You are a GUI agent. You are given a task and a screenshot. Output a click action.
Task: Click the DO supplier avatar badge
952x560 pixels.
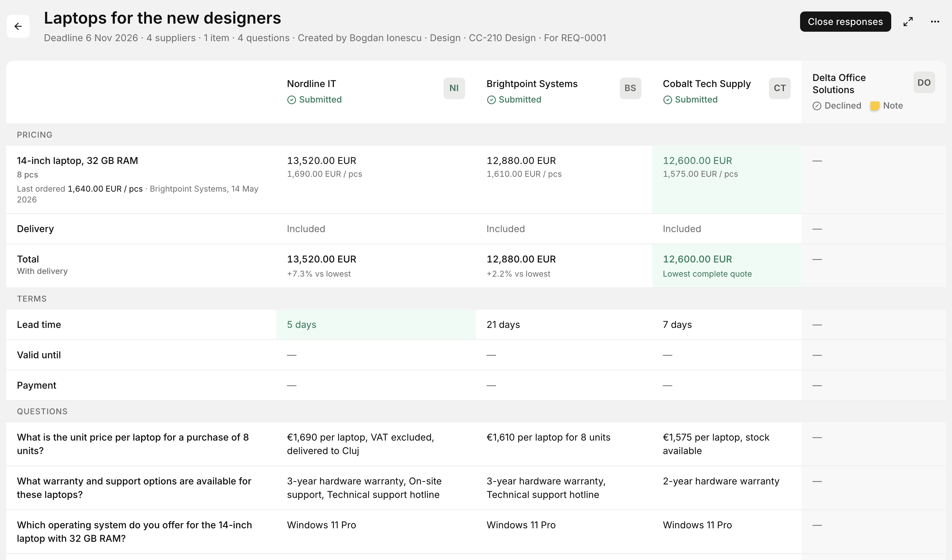point(924,82)
